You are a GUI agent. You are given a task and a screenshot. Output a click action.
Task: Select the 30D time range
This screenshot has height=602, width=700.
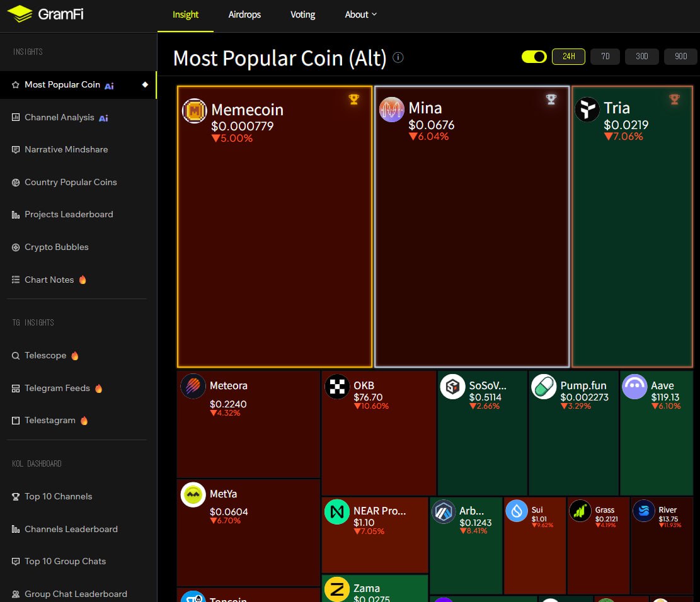(641, 57)
